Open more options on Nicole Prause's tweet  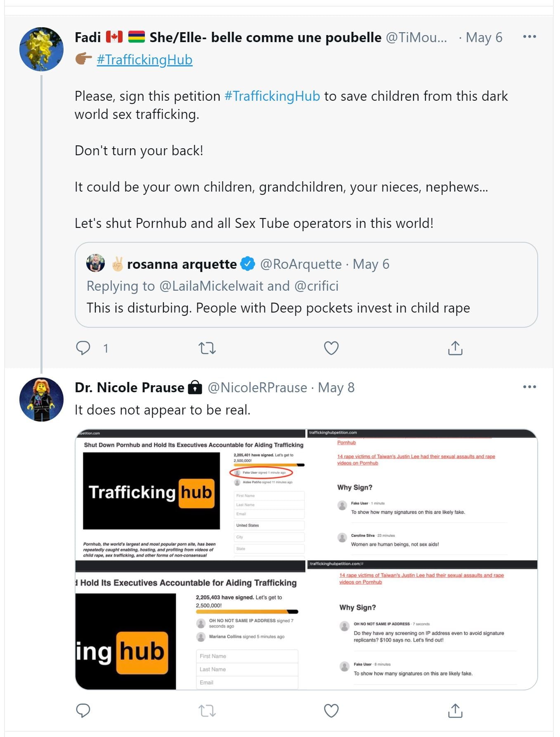coord(529,387)
